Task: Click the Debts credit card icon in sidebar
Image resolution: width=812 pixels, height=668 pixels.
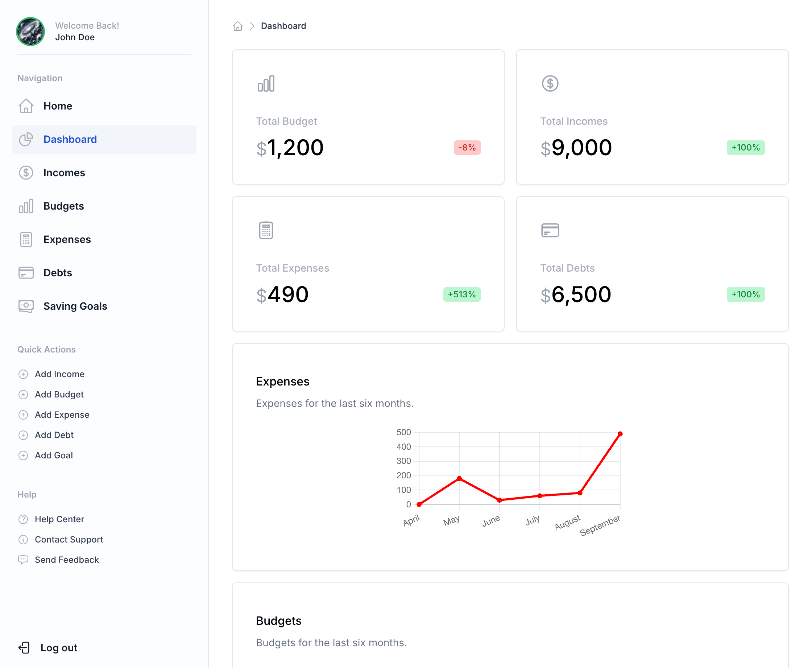Action: click(26, 273)
